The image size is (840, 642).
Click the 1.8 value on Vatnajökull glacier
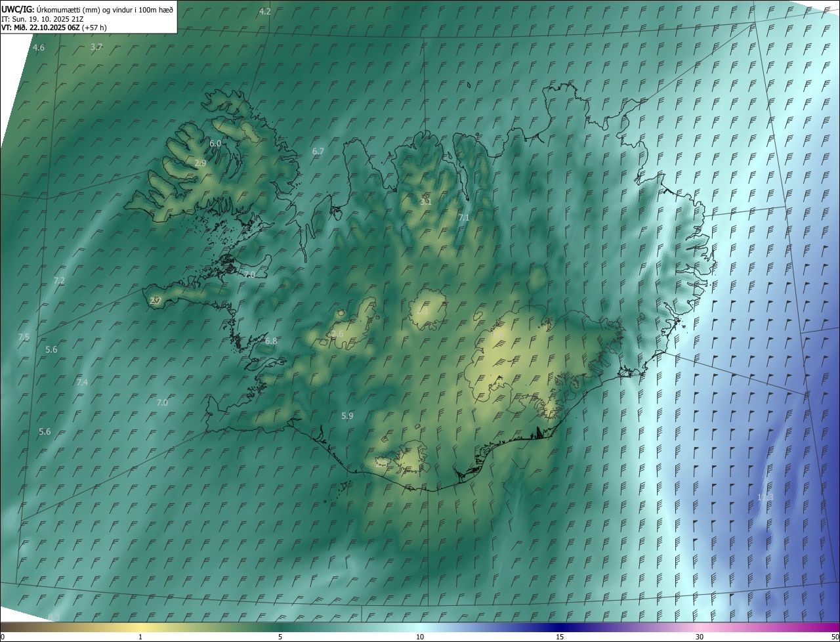coord(498,335)
